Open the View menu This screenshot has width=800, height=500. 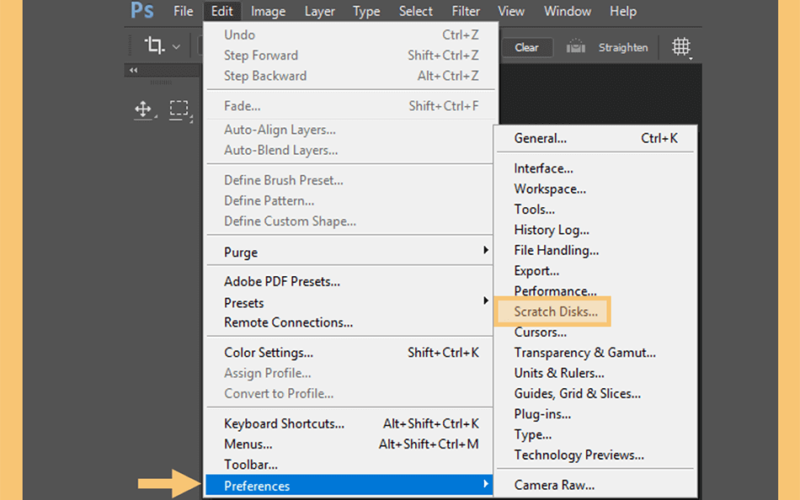click(511, 11)
